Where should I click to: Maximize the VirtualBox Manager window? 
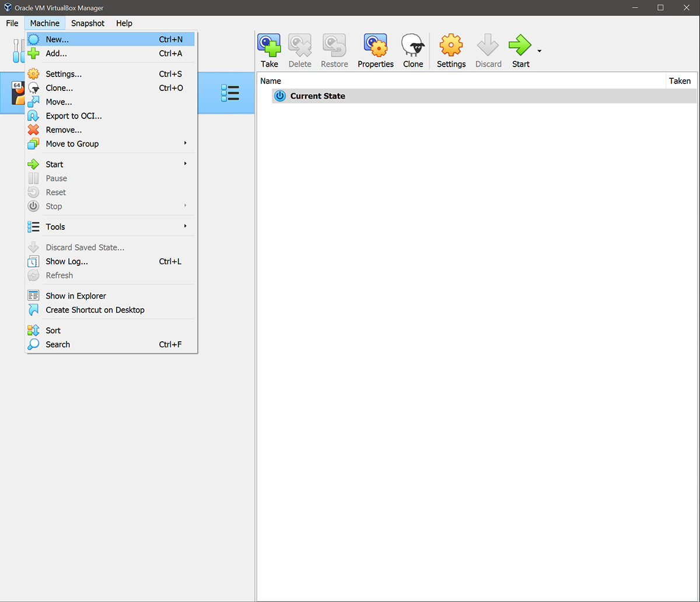(660, 8)
